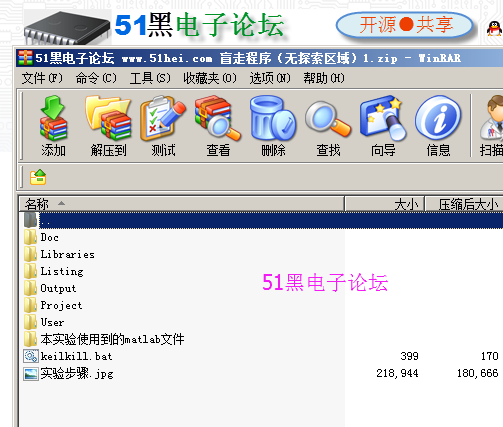This screenshot has height=427, width=503.
Task: Click the QQ penguin icon in banner
Action: (494, 29)
